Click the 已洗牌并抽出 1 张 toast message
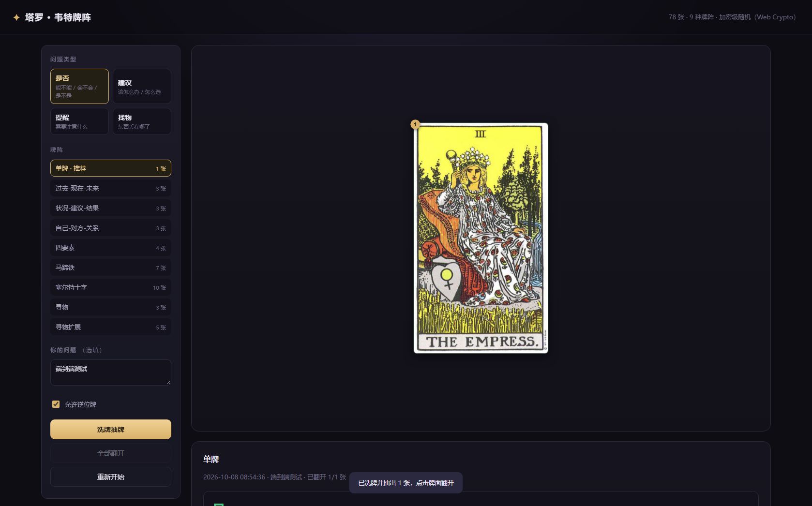 pos(406,483)
